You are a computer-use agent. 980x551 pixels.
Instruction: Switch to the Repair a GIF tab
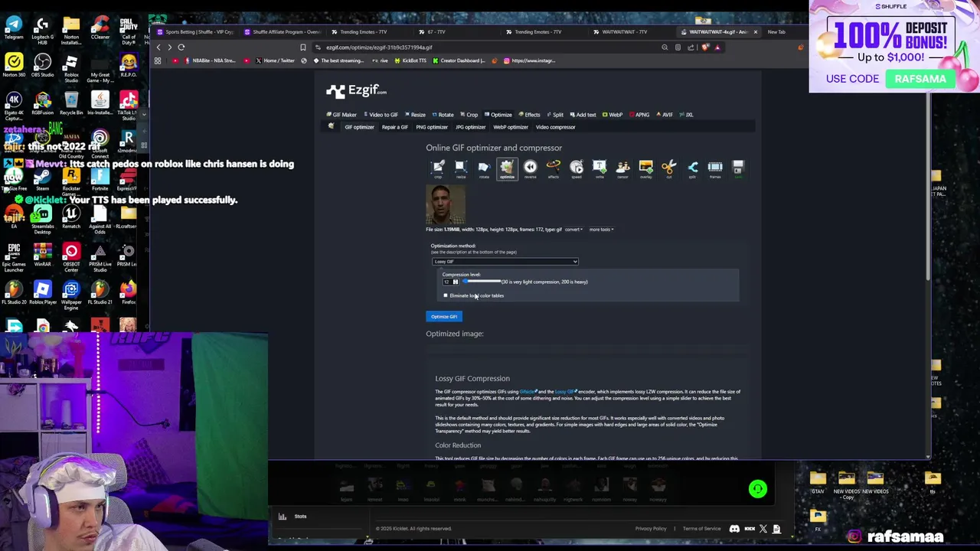click(x=395, y=127)
